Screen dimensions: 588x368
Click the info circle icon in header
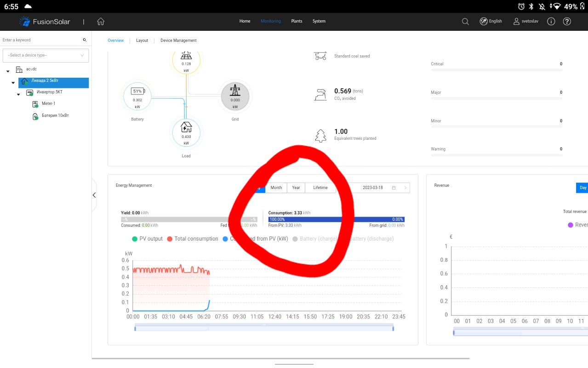pos(551,22)
